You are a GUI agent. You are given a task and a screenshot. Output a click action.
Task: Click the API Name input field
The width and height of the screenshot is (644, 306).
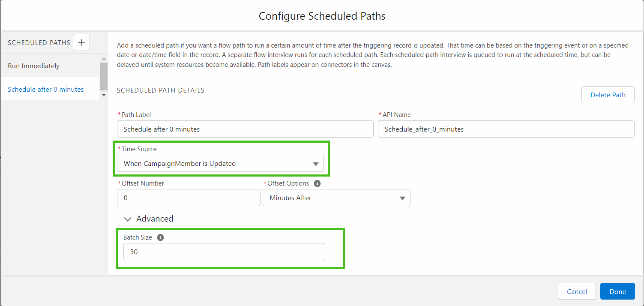[x=506, y=129]
